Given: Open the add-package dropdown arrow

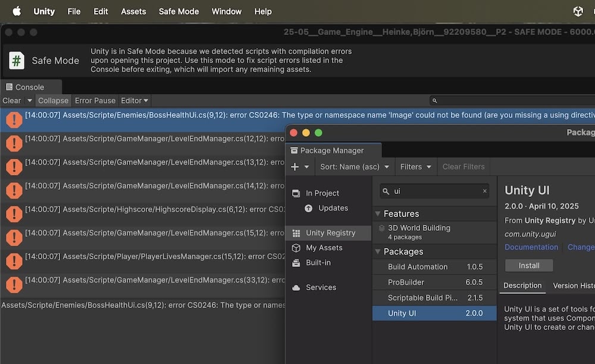Looking at the screenshot, I should coord(306,167).
